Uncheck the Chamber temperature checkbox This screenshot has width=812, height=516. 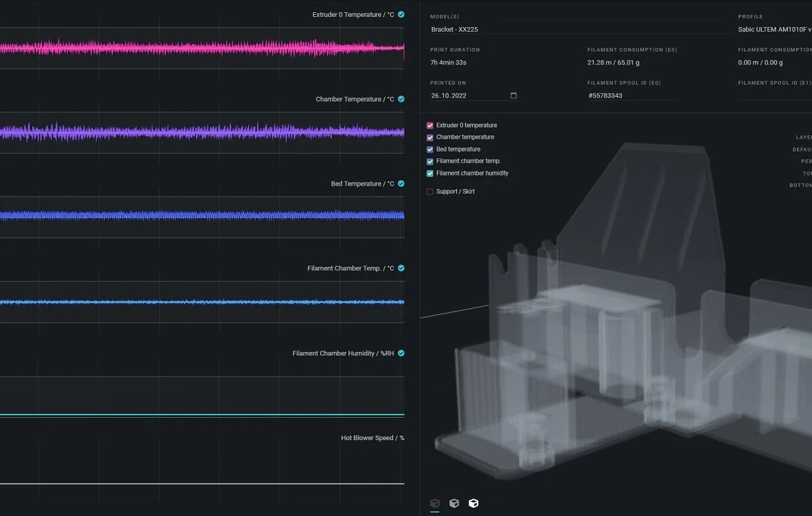[430, 137]
